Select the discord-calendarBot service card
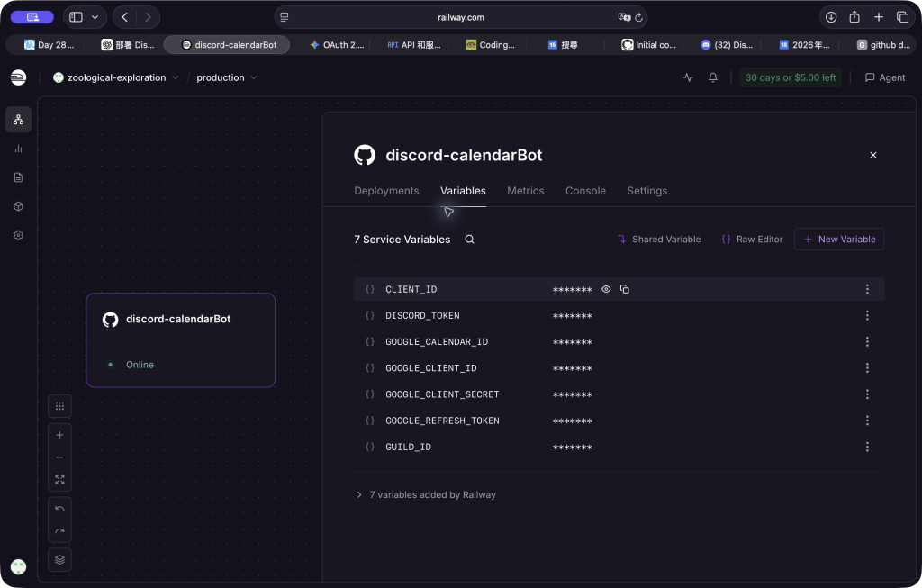This screenshot has width=922, height=588. tap(180, 340)
